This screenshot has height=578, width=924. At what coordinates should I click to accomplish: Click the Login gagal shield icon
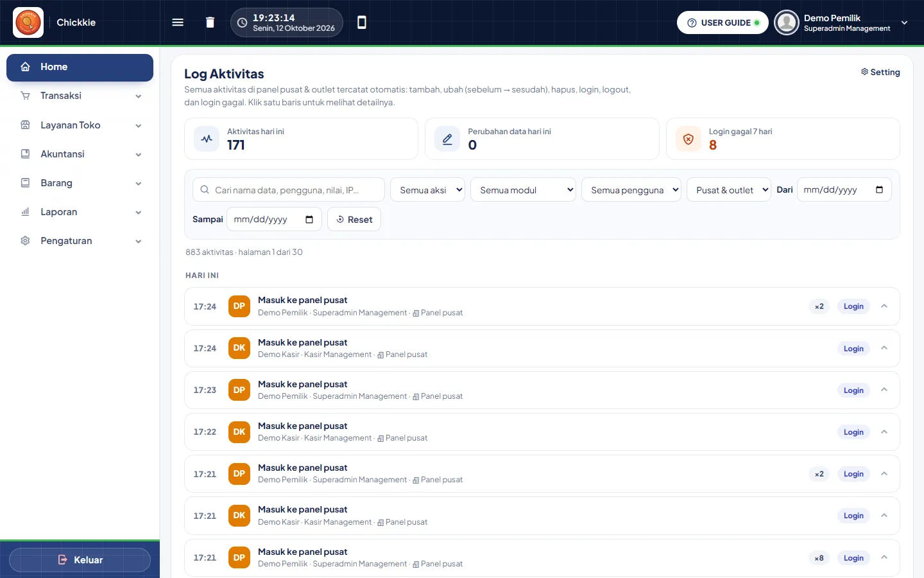coord(689,139)
